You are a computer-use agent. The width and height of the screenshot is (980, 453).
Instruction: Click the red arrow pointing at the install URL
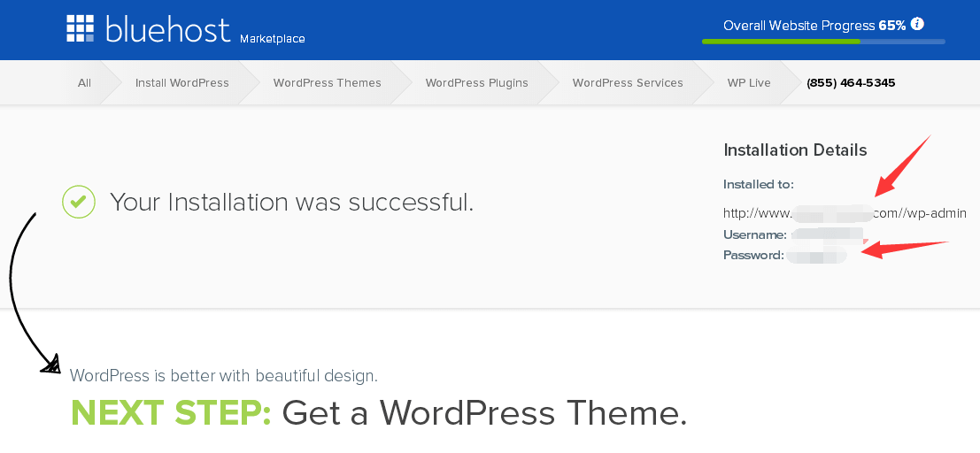point(903,165)
